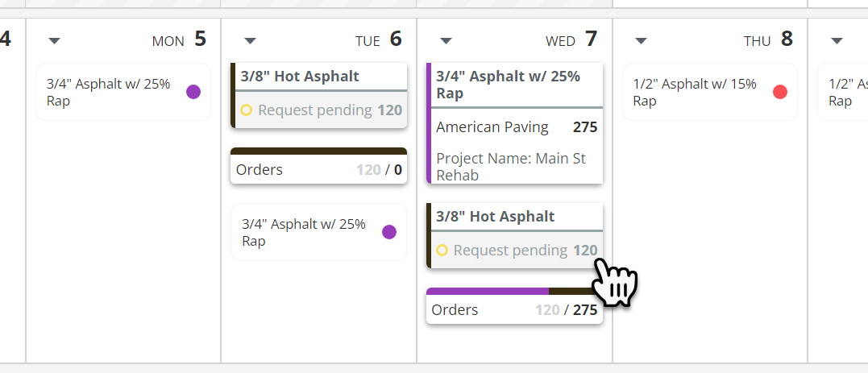Open Tuesday Orders summary 120 / 0
Viewport: 868px width, 373px height.
[x=318, y=170]
